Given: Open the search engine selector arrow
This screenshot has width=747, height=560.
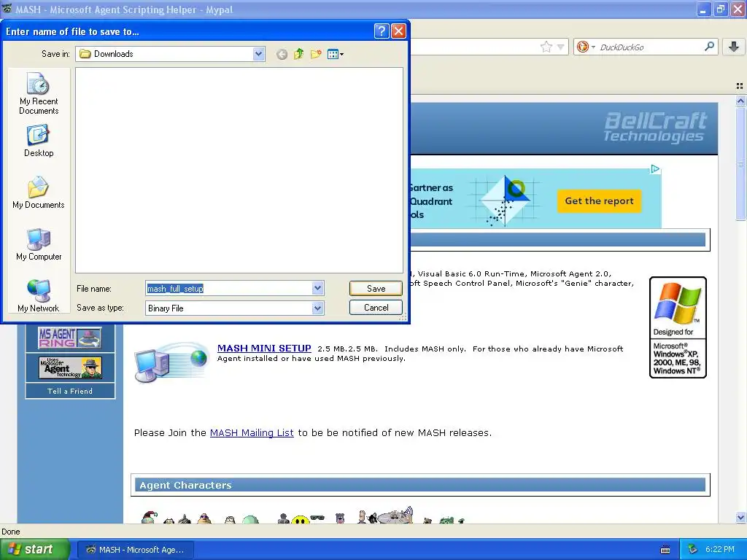Looking at the screenshot, I should point(593,47).
